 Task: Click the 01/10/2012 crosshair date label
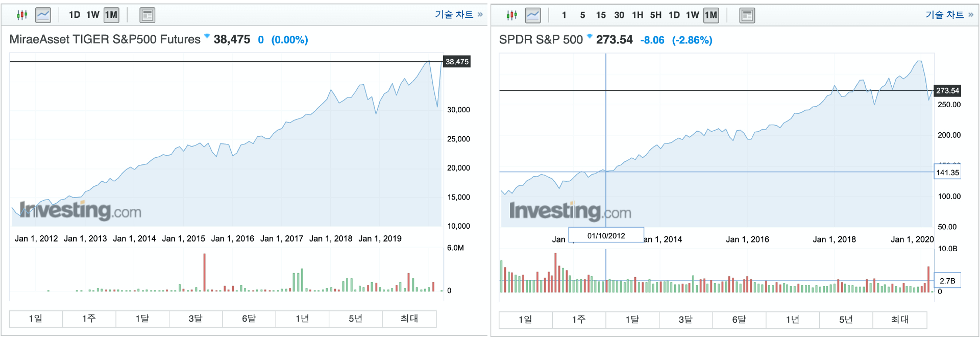point(606,235)
